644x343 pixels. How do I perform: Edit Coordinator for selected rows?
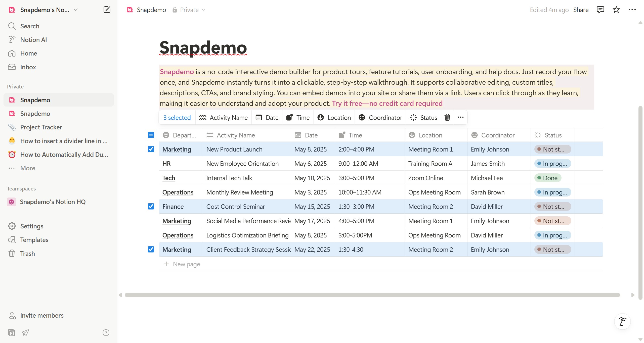380,117
